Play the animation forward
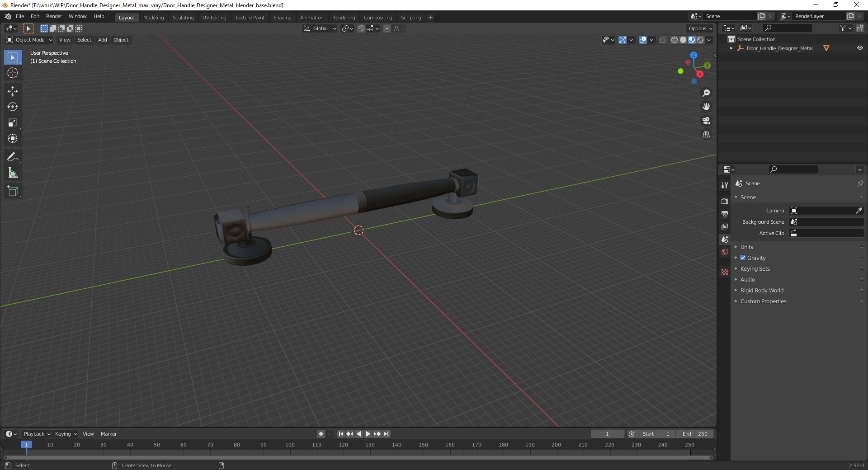This screenshot has height=470, width=868. [x=368, y=434]
